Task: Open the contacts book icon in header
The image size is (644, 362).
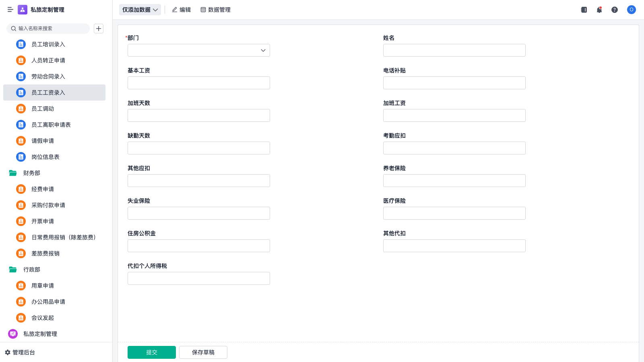Action: (584, 10)
